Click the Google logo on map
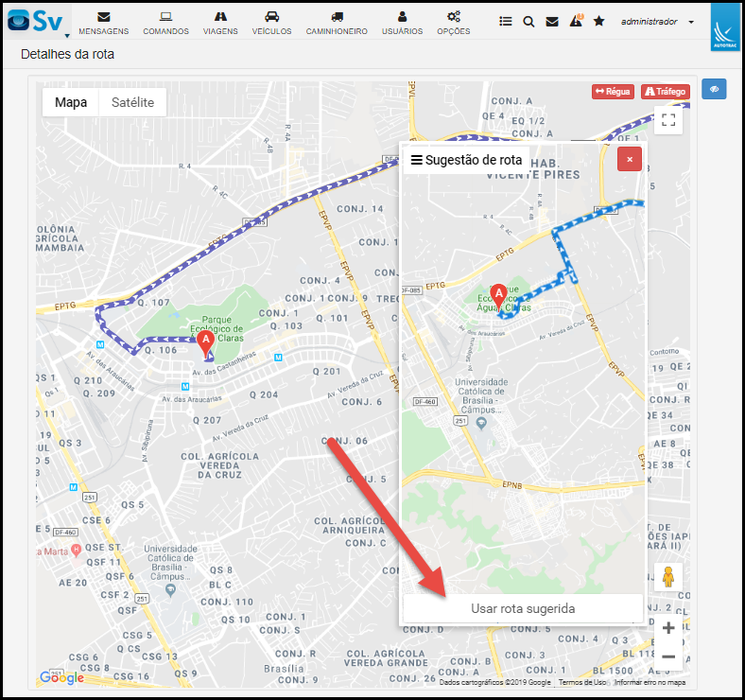Screen dimensions: 745x700 (61, 677)
